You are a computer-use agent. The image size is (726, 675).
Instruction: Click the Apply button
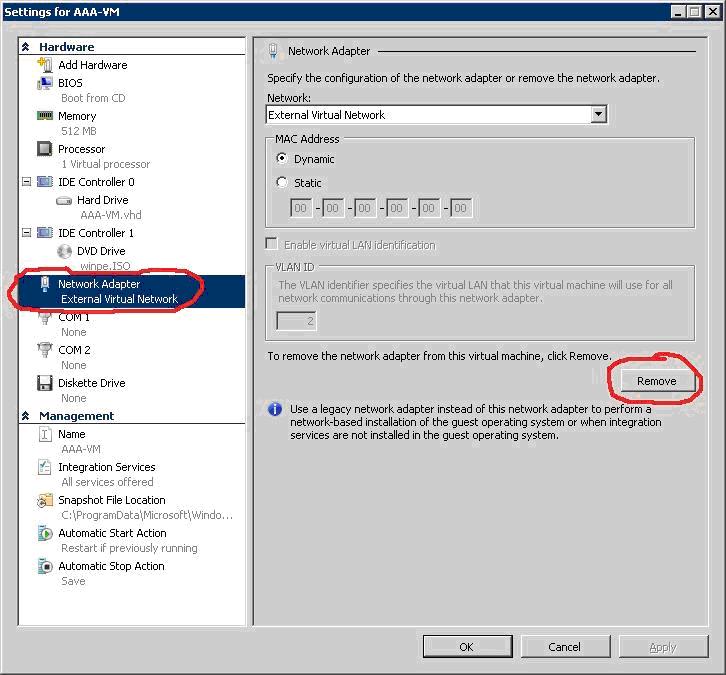[x=663, y=647]
